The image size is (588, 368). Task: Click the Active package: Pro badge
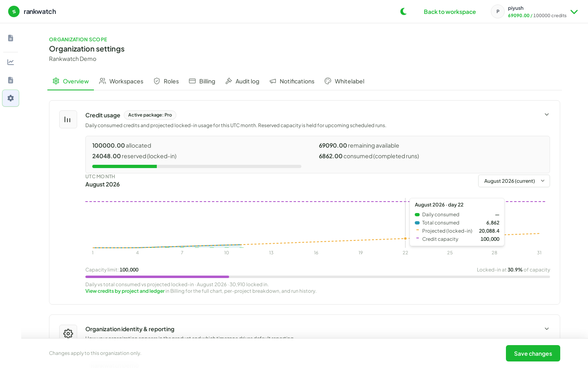coord(150,115)
